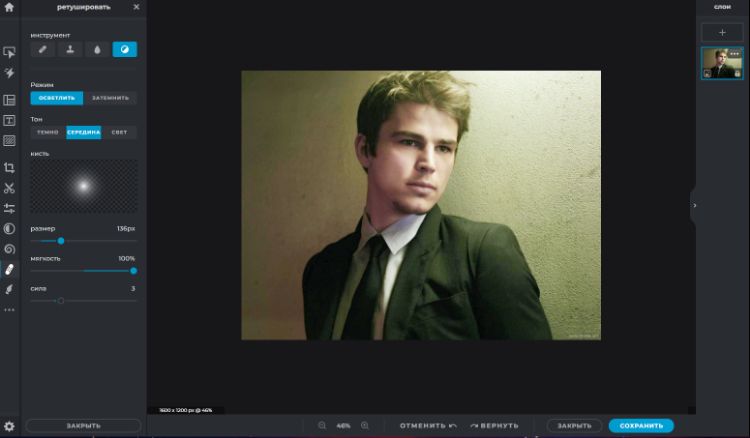Open the three-dots More tools menu
This screenshot has height=438, width=750.
(x=9, y=310)
